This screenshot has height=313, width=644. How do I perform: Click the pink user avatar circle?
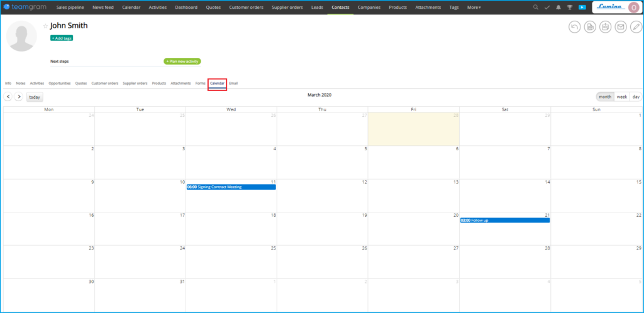[634, 7]
